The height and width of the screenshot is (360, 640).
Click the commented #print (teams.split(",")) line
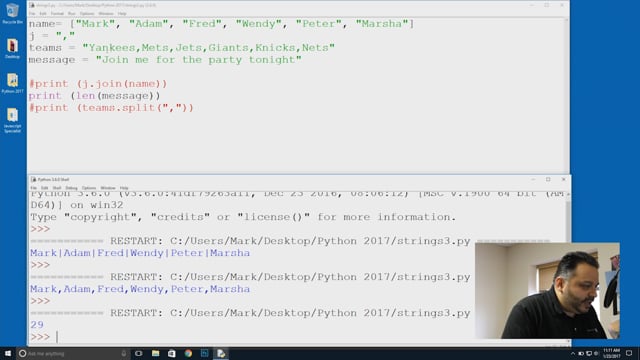pyautogui.click(x=111, y=108)
